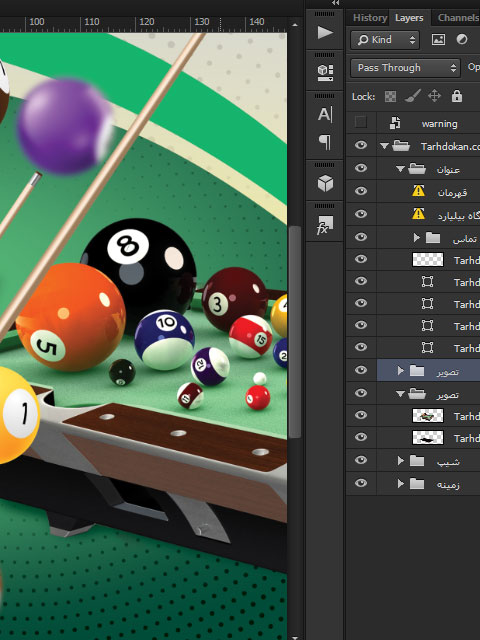
Task: Open the 3D cube panel icon
Action: click(x=325, y=183)
